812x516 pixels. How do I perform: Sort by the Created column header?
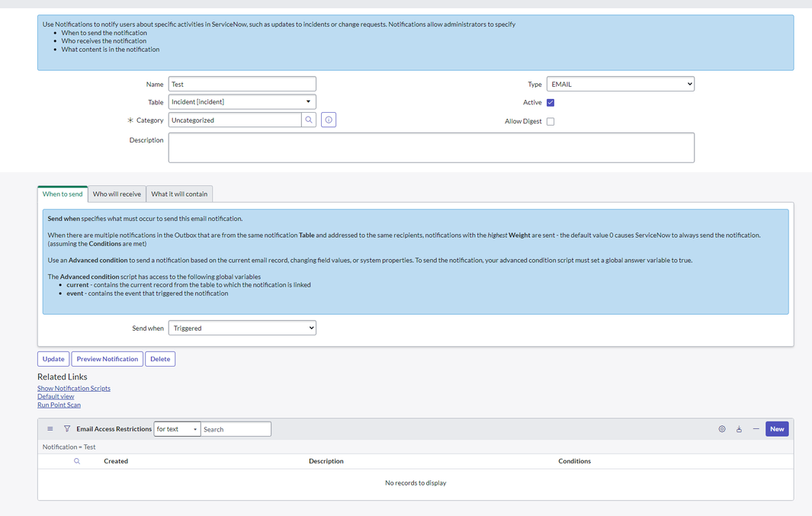(116, 461)
